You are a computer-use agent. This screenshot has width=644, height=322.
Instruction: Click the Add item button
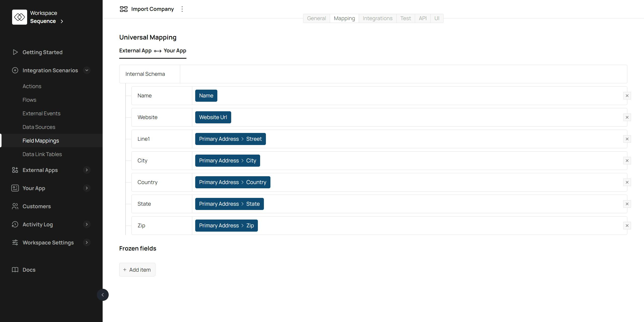(137, 270)
